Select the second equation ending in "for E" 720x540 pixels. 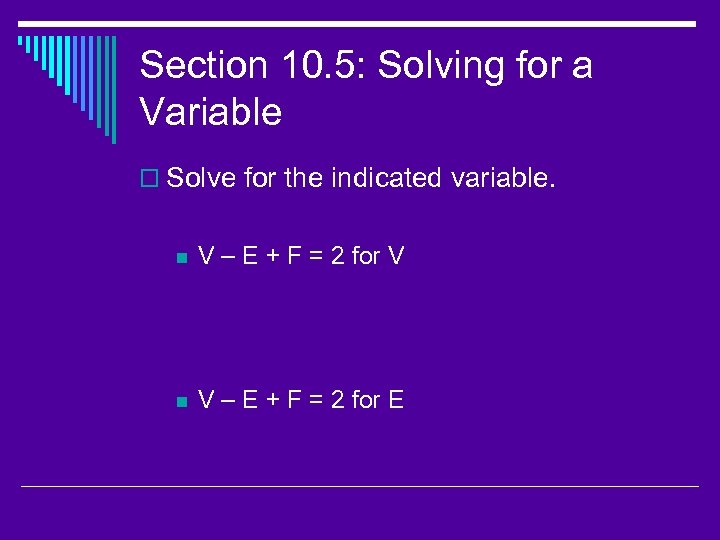tap(301, 401)
